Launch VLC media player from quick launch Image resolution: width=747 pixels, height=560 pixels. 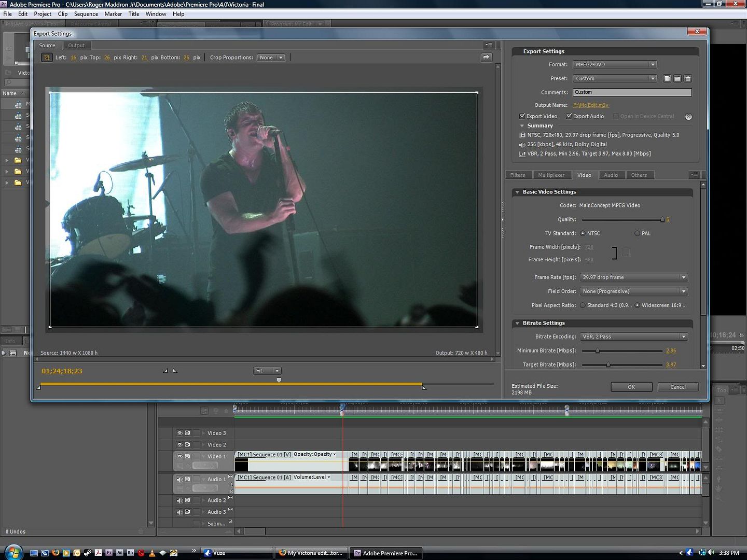coord(152,553)
